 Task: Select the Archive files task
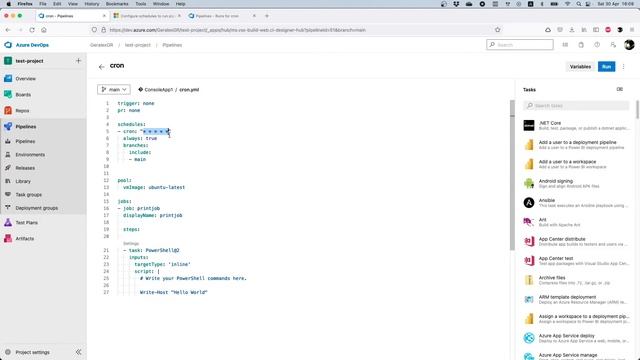(x=576, y=280)
